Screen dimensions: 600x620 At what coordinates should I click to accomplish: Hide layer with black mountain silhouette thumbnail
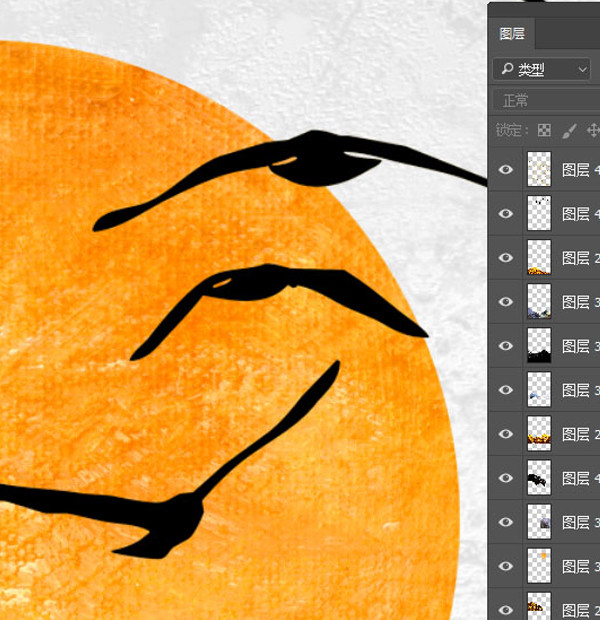click(x=505, y=346)
